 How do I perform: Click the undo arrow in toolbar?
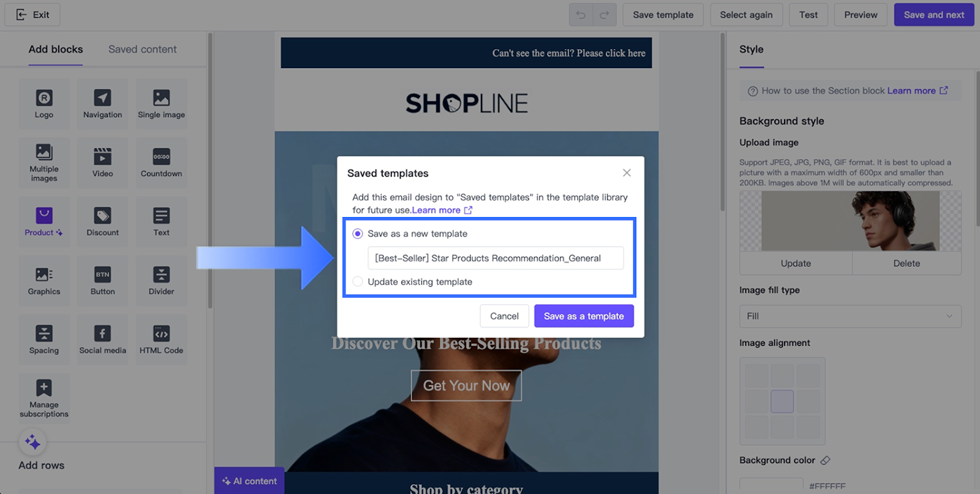tap(581, 15)
